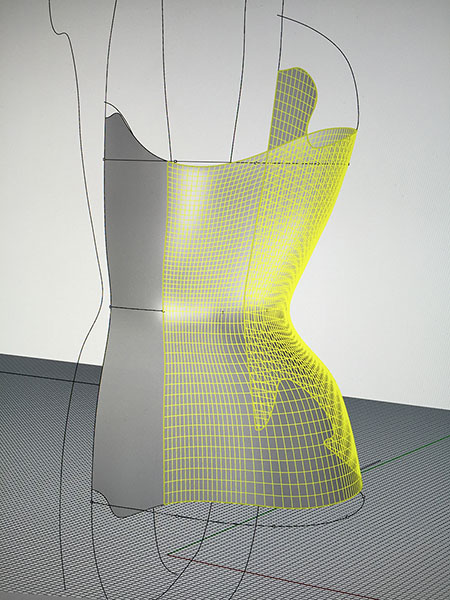Select the control point at bottom-left gray panel corner
The height and width of the screenshot is (600, 450).
click(x=92, y=501)
